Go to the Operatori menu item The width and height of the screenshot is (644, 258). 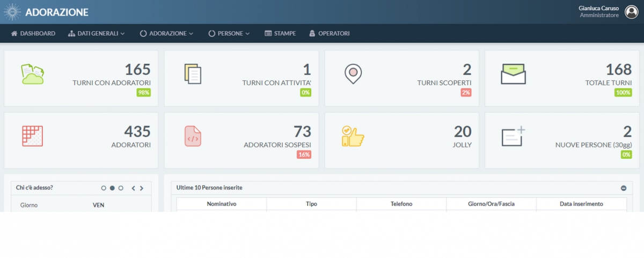pos(329,33)
